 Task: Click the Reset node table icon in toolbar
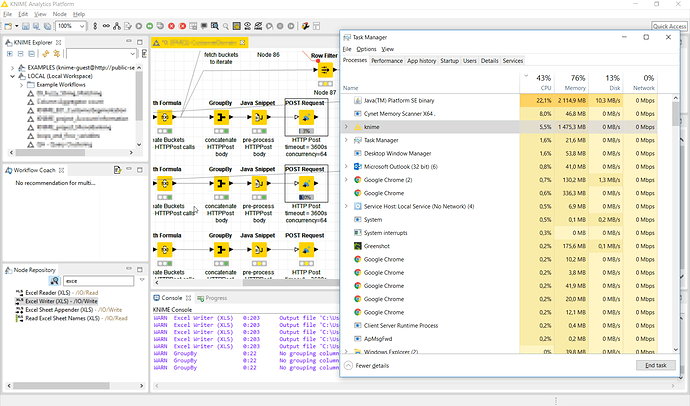tap(193, 26)
